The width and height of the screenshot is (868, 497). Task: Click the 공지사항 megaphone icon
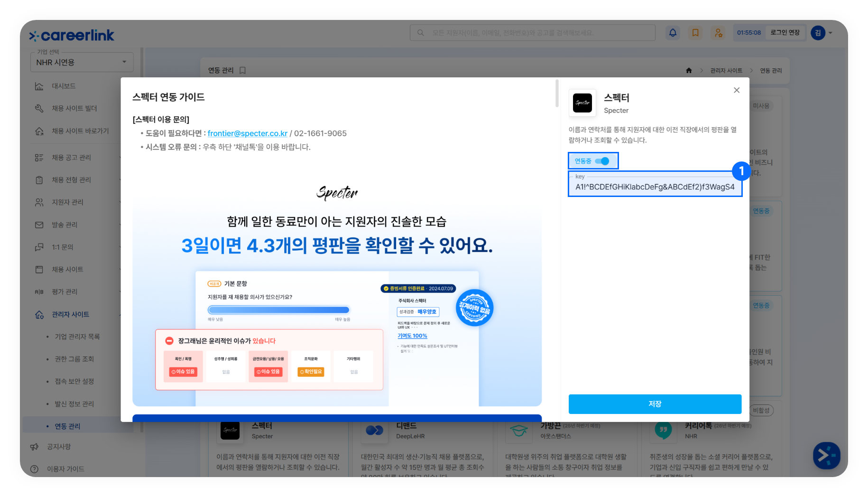click(x=34, y=447)
